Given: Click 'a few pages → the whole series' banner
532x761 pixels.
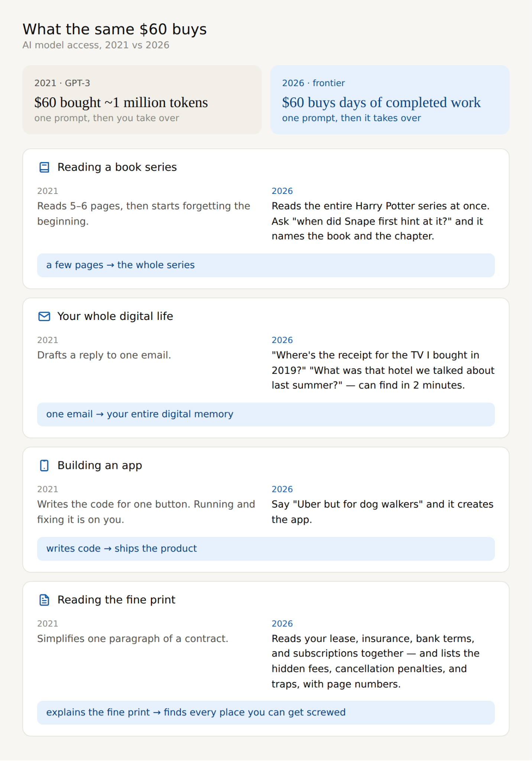Looking at the screenshot, I should [x=266, y=265].
